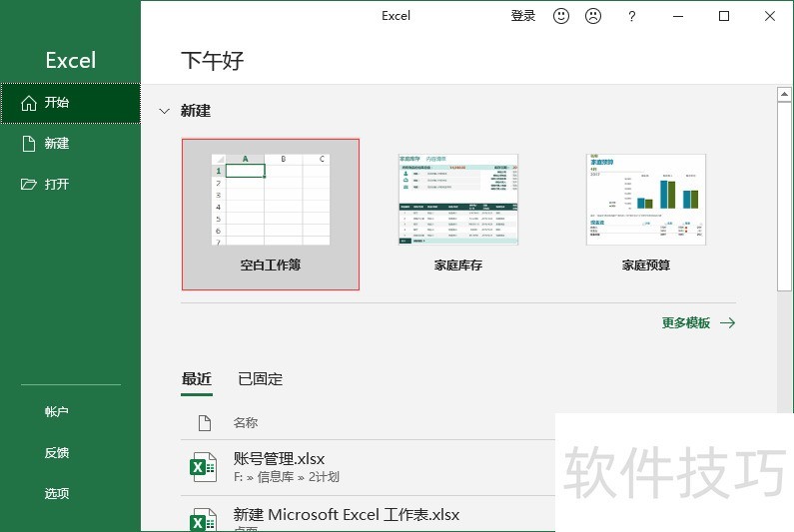The width and height of the screenshot is (794, 532).
Task: Send a smile feedback via happy face icon
Action: pyautogui.click(x=561, y=16)
